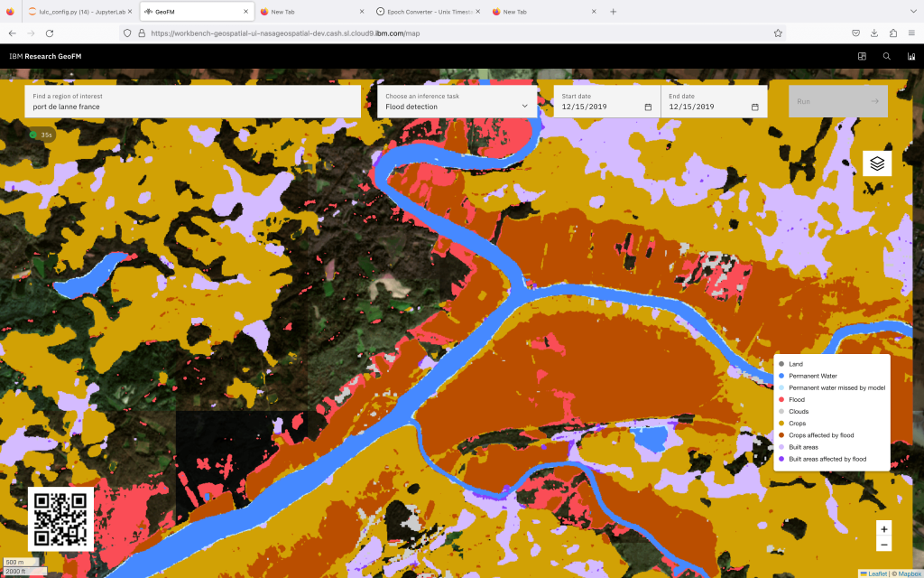List all tabs with chevron arrow

click(913, 11)
